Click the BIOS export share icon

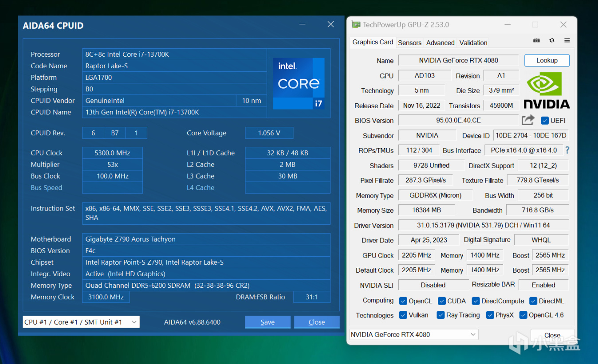pyautogui.click(x=528, y=120)
